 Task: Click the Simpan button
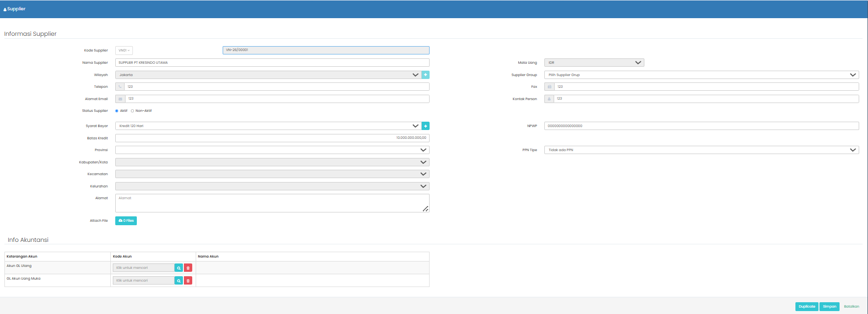830,307
